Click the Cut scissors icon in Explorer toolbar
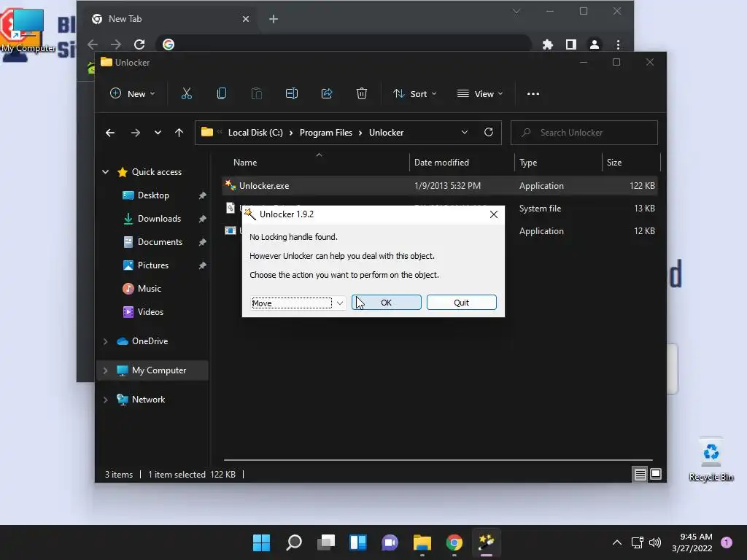Image resolution: width=747 pixels, height=560 pixels. [x=186, y=94]
